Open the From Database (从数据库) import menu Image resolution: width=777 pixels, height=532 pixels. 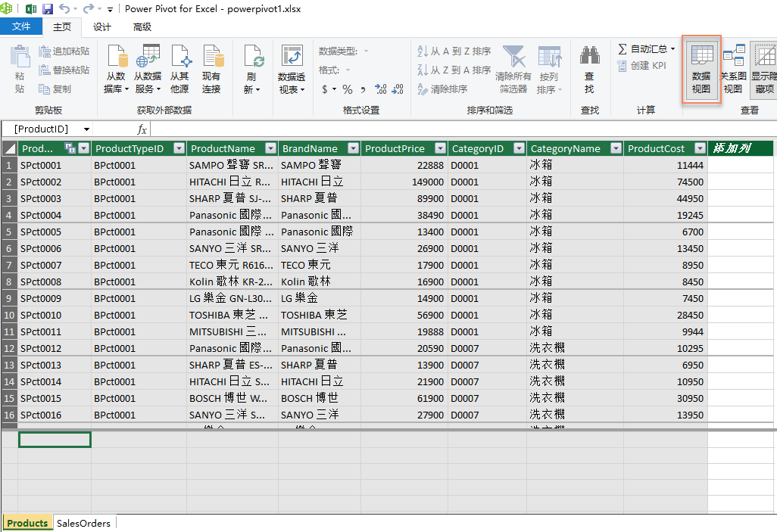tap(117, 70)
